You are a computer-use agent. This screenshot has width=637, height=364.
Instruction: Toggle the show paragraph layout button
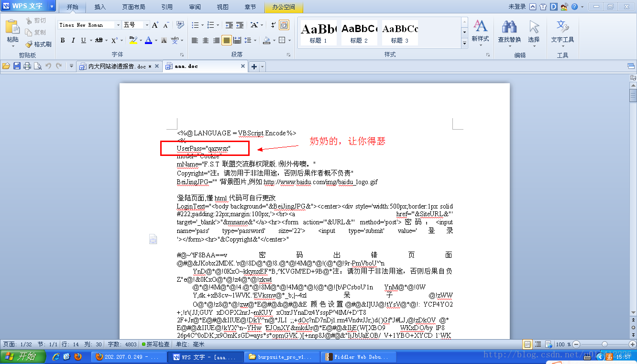coord(284,25)
